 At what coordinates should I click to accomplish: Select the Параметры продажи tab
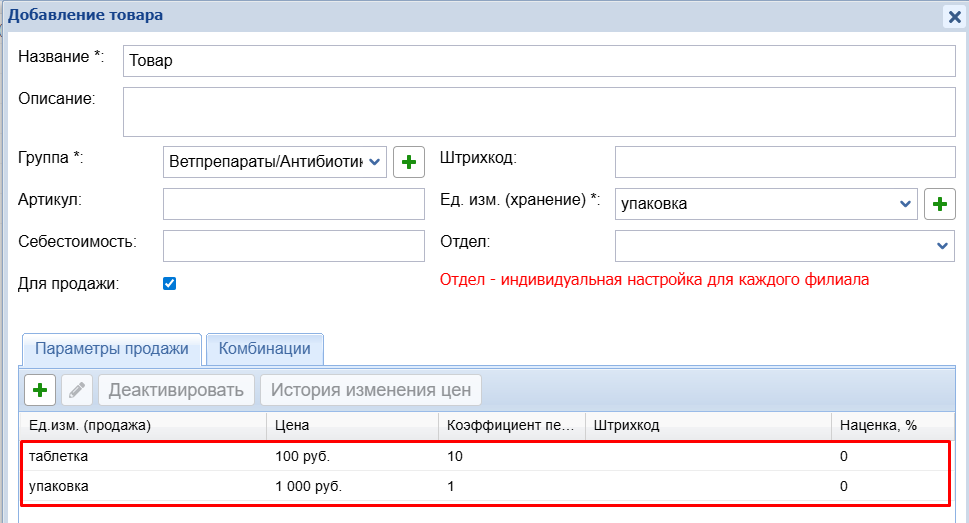pos(112,349)
